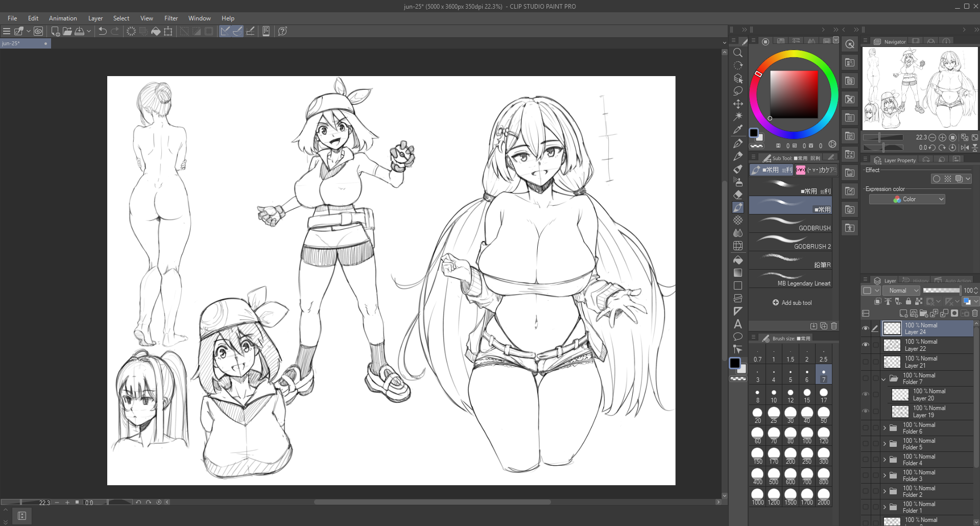Select the Zoom magnifier tool
This screenshot has width=980, height=526.
click(x=738, y=53)
